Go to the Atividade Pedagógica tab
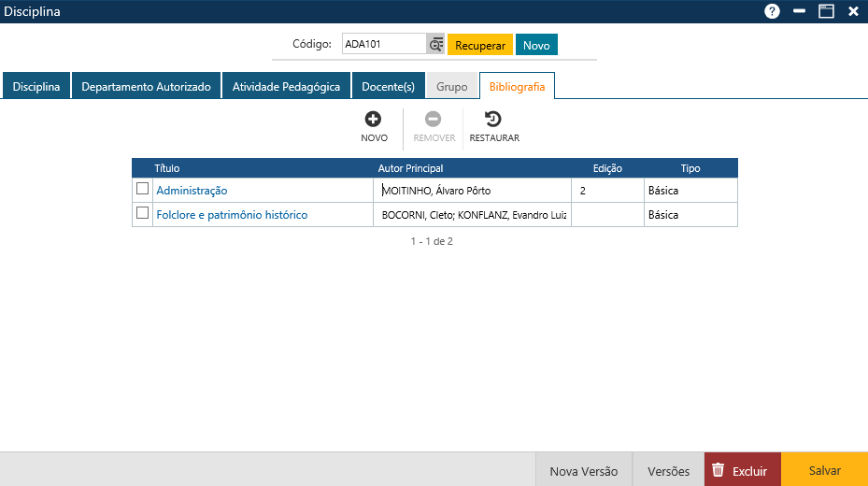Viewport: 868px width, 486px height. pos(286,86)
